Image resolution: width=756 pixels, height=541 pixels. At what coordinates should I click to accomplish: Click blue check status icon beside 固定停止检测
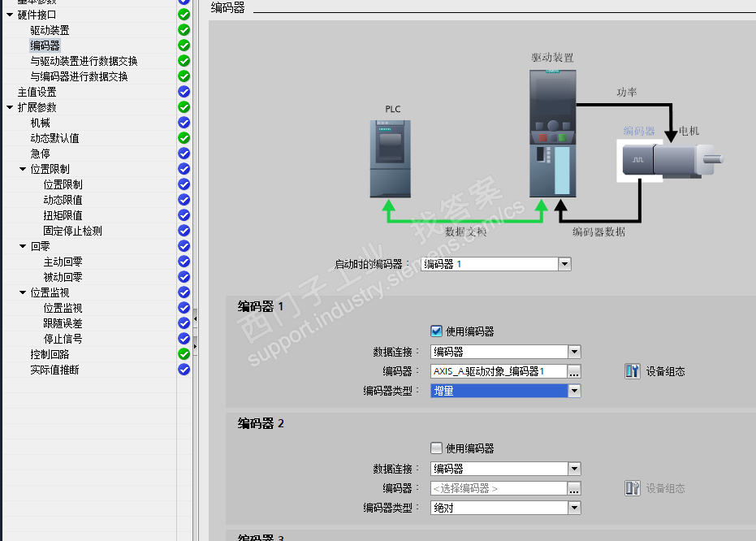pyautogui.click(x=184, y=231)
